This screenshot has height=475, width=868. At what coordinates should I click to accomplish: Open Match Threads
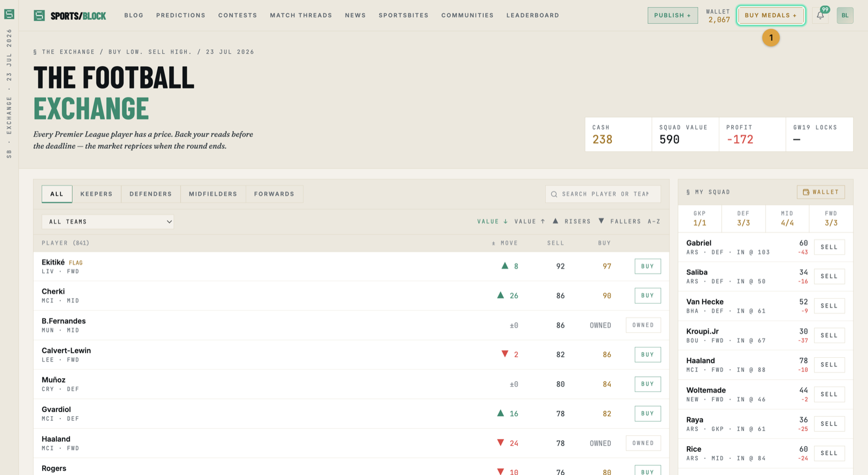click(301, 15)
